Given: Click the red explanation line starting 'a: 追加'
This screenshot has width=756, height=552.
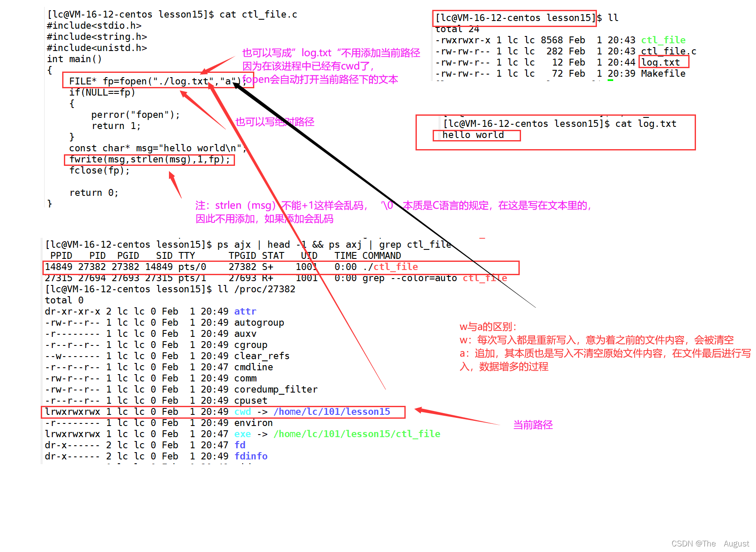Looking at the screenshot, I should click(605, 360).
